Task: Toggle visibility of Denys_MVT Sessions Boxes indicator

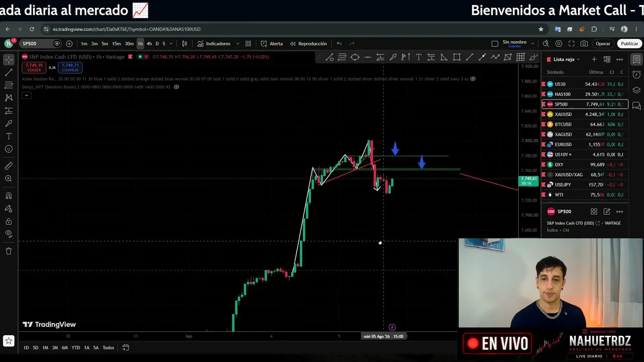Action: 176,87
